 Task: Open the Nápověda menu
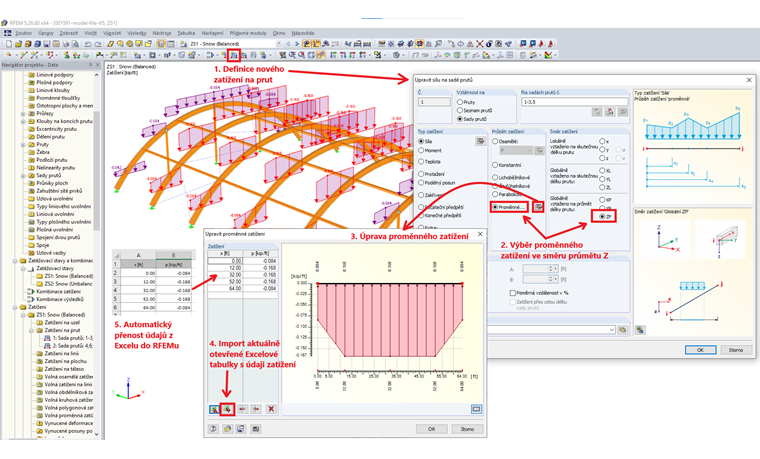point(303,33)
